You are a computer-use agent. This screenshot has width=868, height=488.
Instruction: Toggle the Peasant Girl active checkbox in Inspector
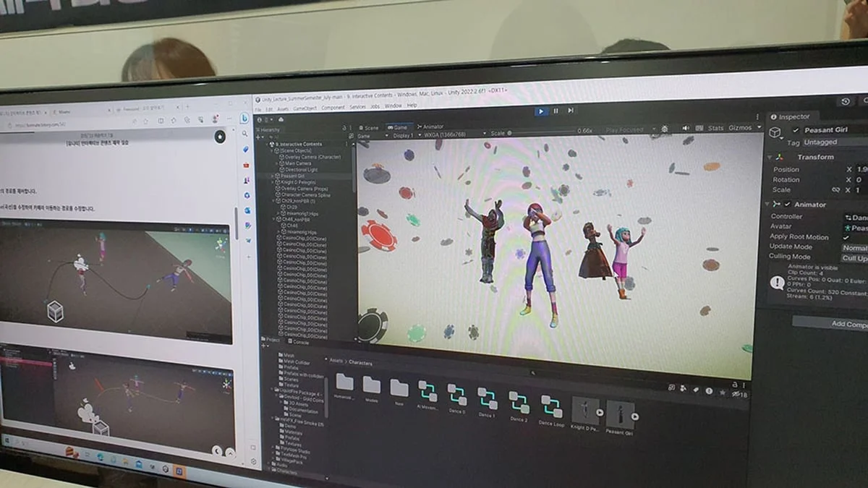(x=796, y=131)
